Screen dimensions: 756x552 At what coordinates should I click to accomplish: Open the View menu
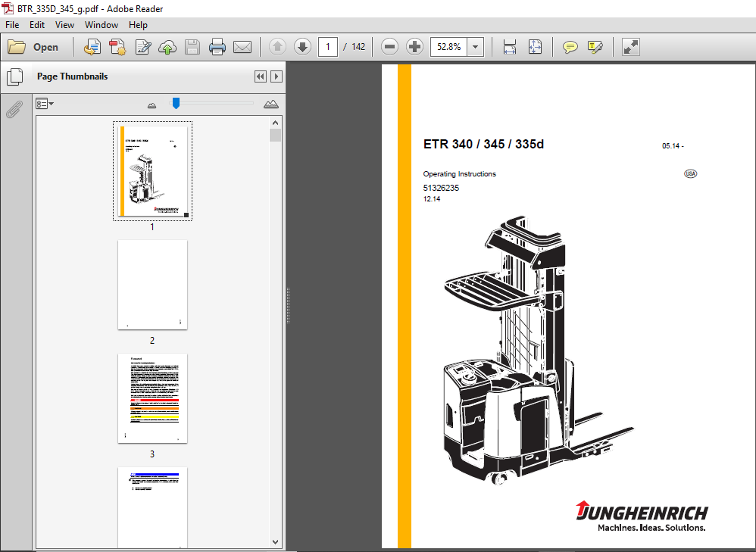pos(64,24)
